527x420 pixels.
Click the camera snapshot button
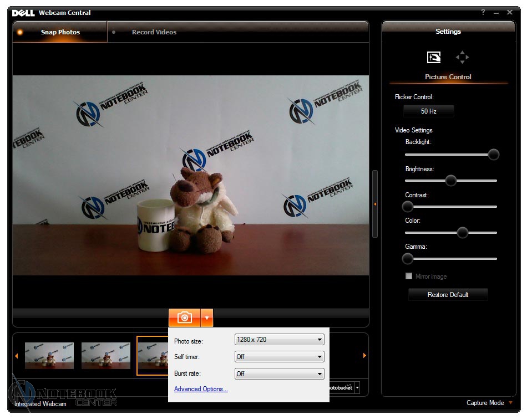[184, 317]
